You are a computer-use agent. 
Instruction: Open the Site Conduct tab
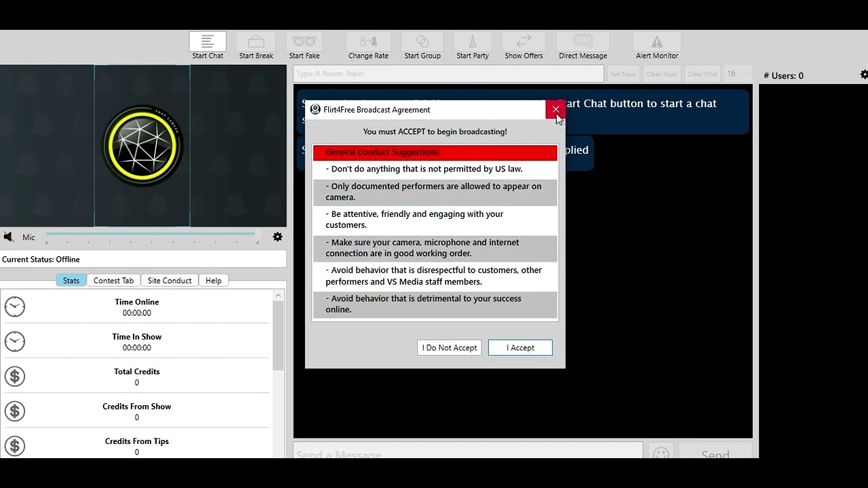[x=170, y=281]
